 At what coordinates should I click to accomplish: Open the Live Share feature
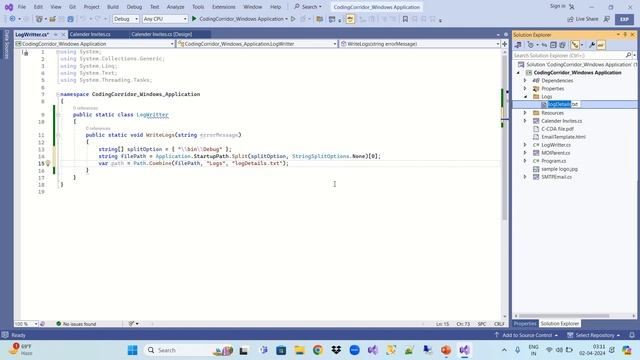582,19
